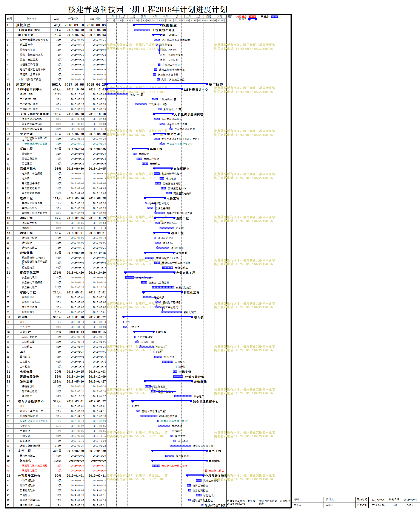Select task name 无负压供水空调供暖 in row 19
This screenshot has width=420, height=513.
(34, 114)
